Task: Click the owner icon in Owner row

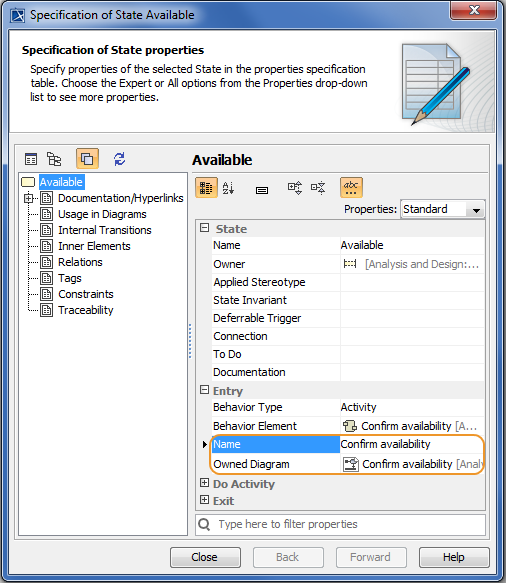Action: click(x=350, y=264)
